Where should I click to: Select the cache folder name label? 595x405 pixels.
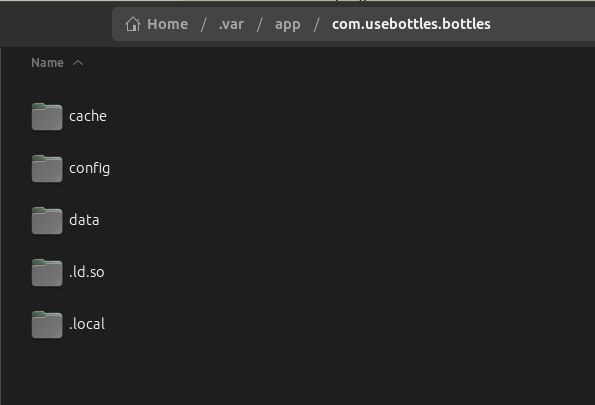[88, 116]
